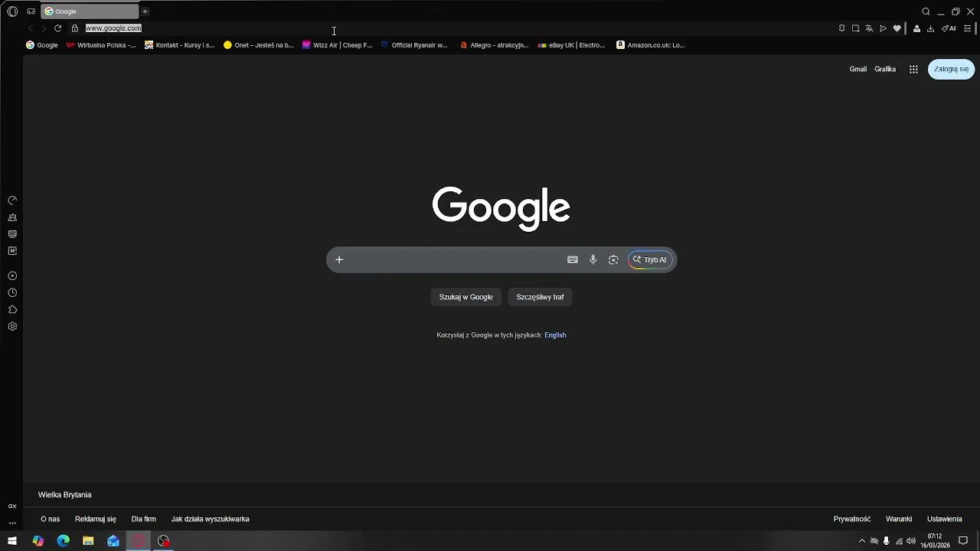Open the Wirtualna Polska bookmark

click(101, 45)
